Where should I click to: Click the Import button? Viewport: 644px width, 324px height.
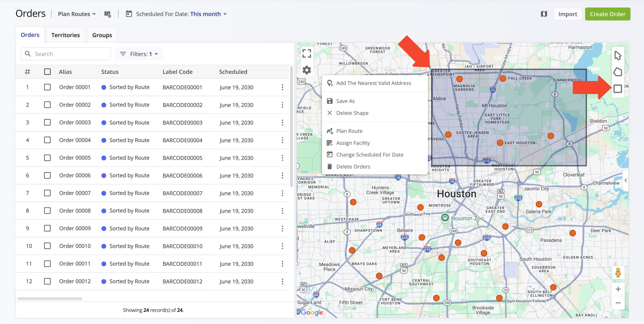pyautogui.click(x=568, y=14)
